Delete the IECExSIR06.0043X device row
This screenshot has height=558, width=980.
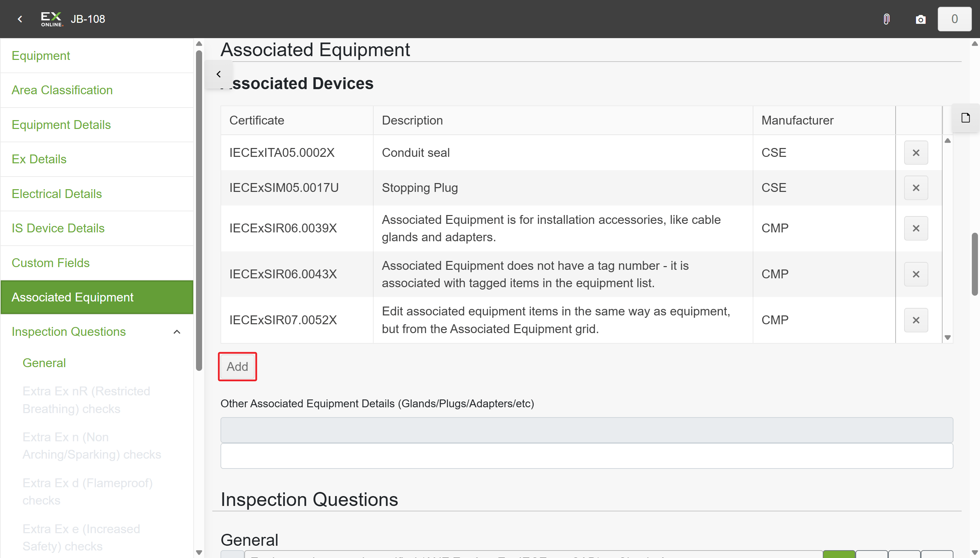[x=916, y=274]
